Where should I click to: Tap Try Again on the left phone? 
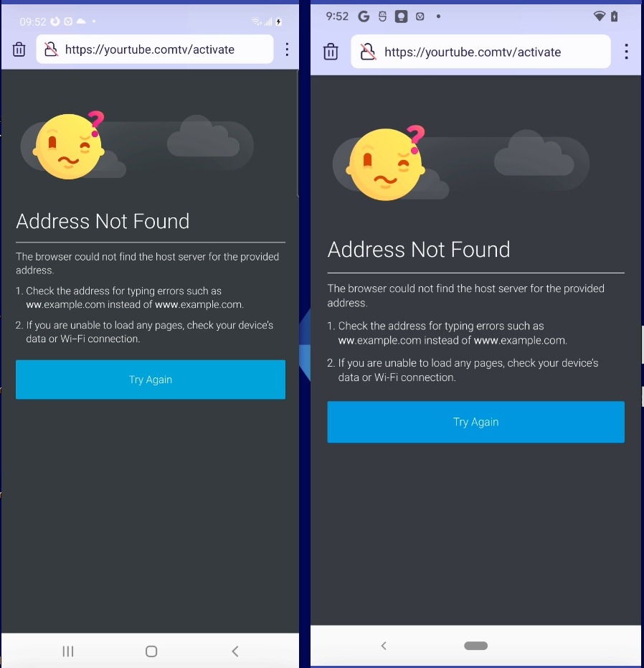click(x=151, y=380)
